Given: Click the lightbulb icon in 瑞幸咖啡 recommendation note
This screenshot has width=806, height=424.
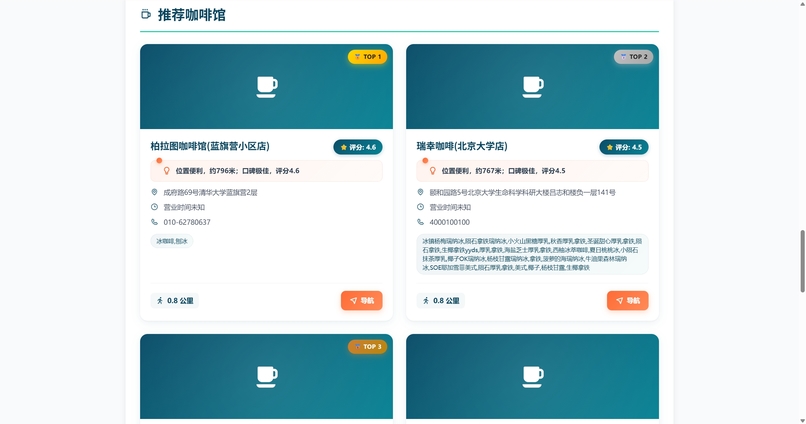Looking at the screenshot, I should 432,171.
